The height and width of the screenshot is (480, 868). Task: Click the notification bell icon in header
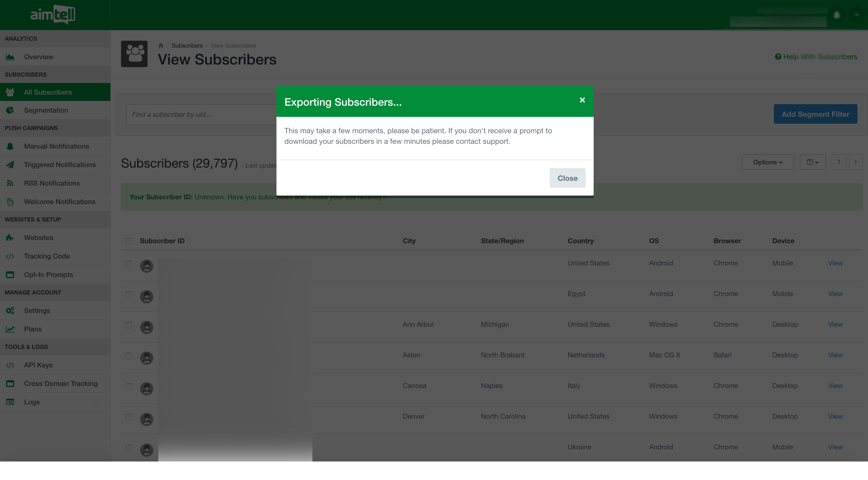[x=837, y=15]
